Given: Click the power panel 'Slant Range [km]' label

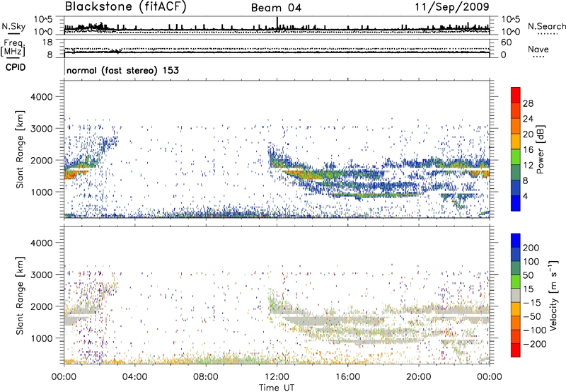Looking at the screenshot, I should pyautogui.click(x=20, y=149).
